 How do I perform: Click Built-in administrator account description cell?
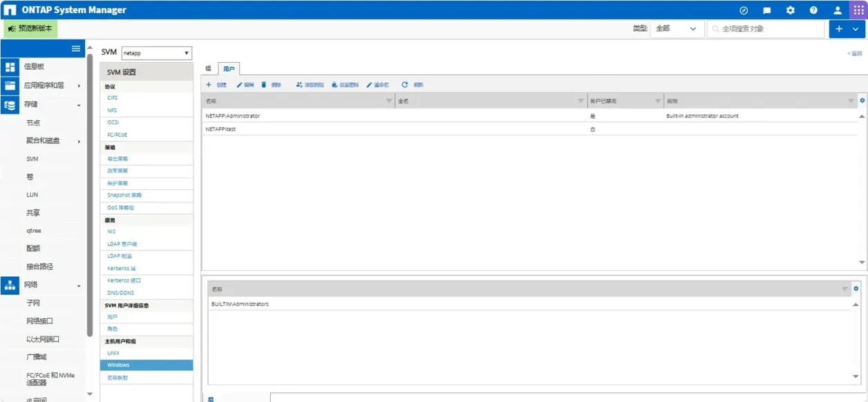(702, 116)
